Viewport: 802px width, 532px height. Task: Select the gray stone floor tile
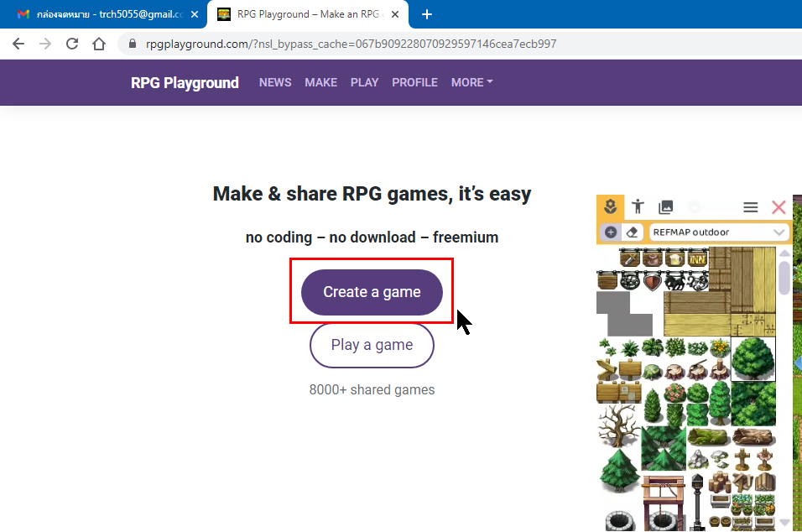[x=624, y=314]
